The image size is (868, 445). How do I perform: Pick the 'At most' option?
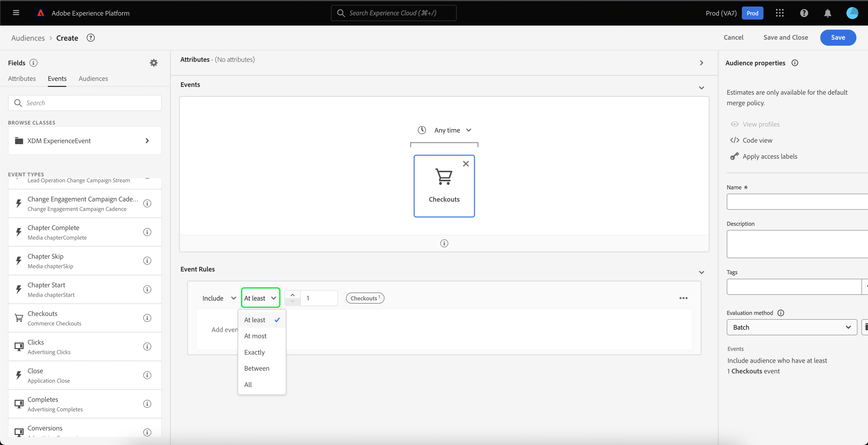click(255, 336)
